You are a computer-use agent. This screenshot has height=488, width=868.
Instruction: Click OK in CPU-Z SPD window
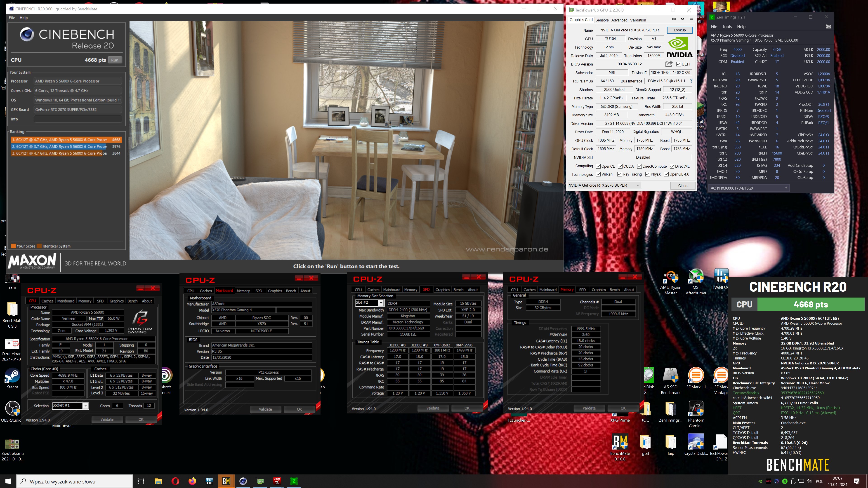[467, 408]
